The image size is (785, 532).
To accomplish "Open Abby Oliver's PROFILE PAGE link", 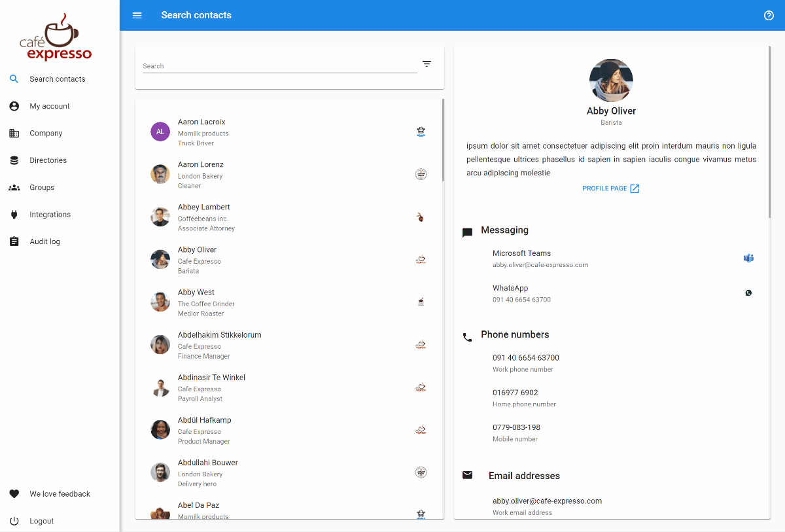I will 611,188.
